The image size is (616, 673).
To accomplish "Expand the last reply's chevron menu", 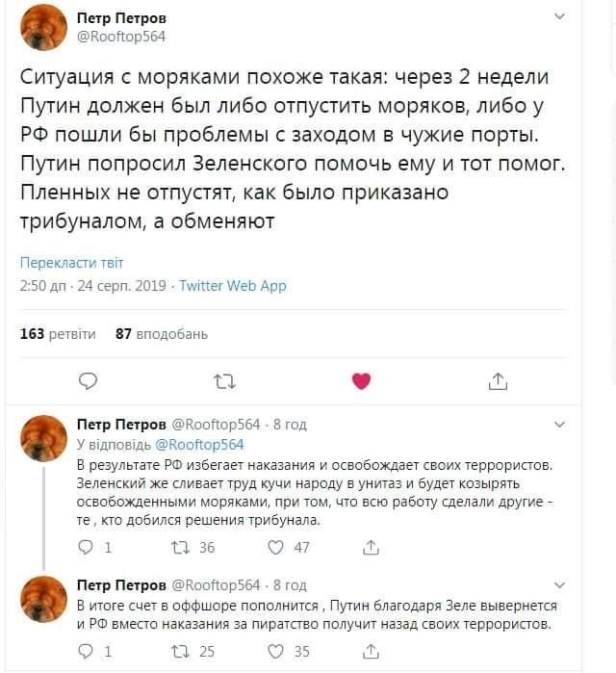I will (559, 585).
